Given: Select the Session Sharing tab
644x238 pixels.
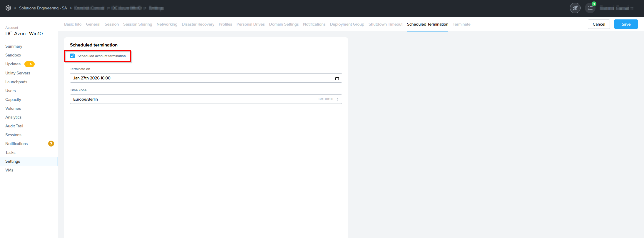Looking at the screenshot, I should coord(137,24).
